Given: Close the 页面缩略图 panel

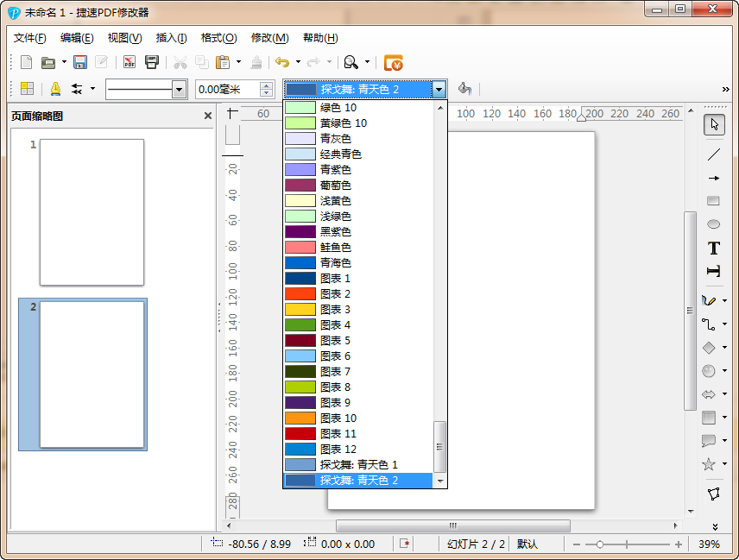Looking at the screenshot, I should [x=208, y=116].
